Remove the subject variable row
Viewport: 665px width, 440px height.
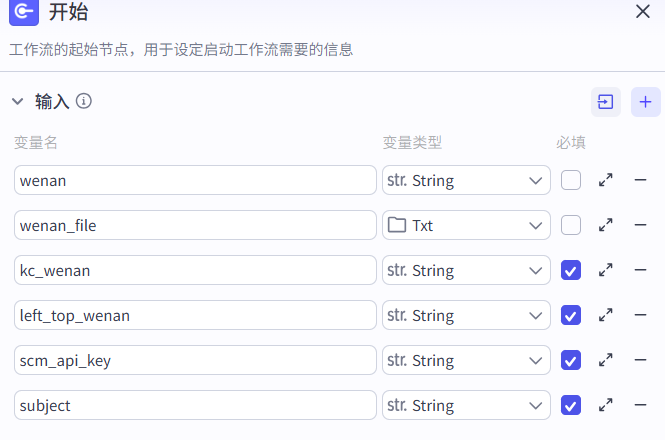pyautogui.click(x=641, y=405)
